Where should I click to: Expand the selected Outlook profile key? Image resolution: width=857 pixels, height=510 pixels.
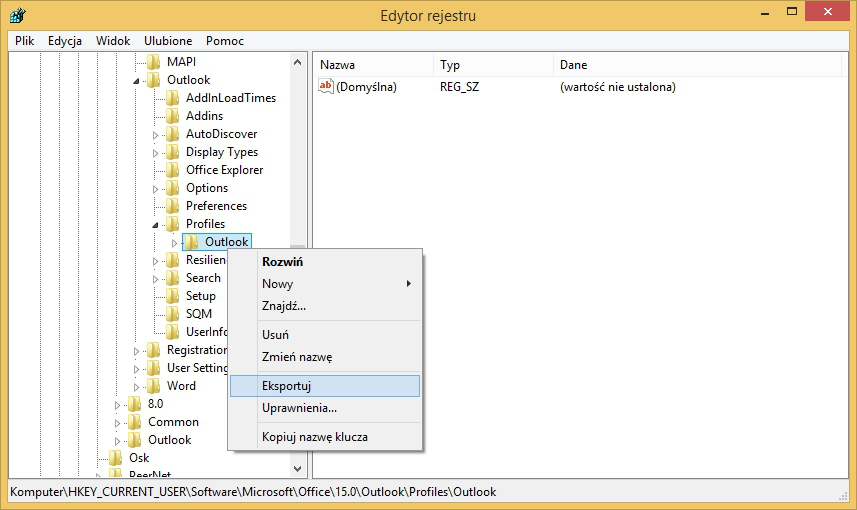[174, 243]
